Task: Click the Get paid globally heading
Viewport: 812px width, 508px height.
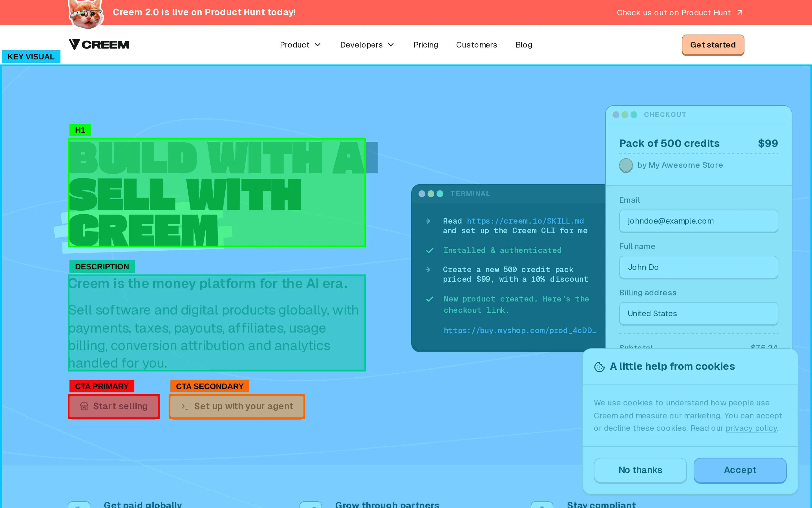Action: 143,504
